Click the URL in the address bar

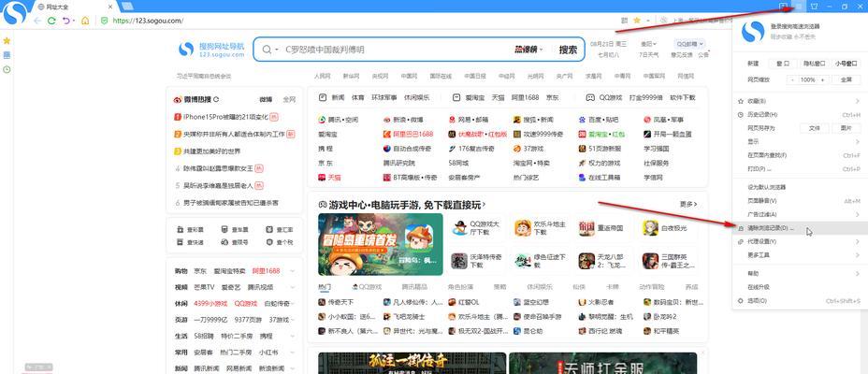click(148, 21)
